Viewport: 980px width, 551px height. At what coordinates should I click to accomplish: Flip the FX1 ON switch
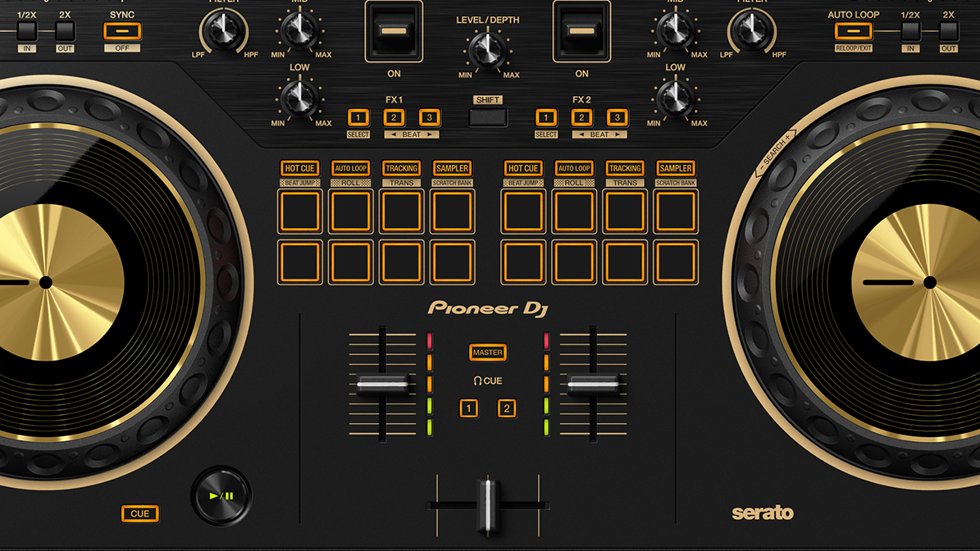pyautogui.click(x=394, y=30)
